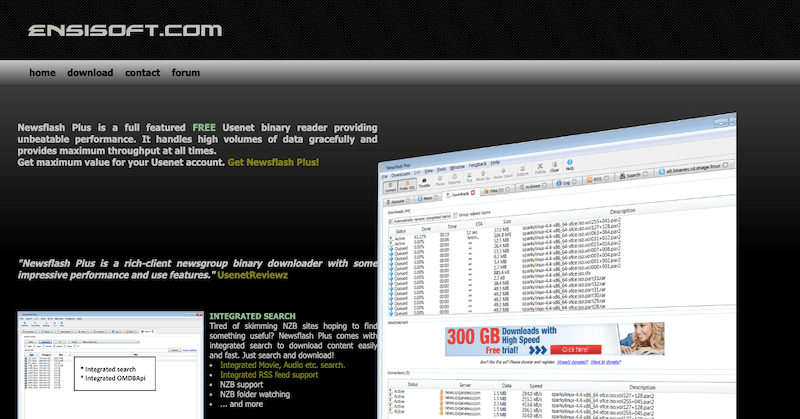This screenshot has height=419, width=800.
Task: Open the Integrated search thumbnail screenshot
Action: coord(110,365)
